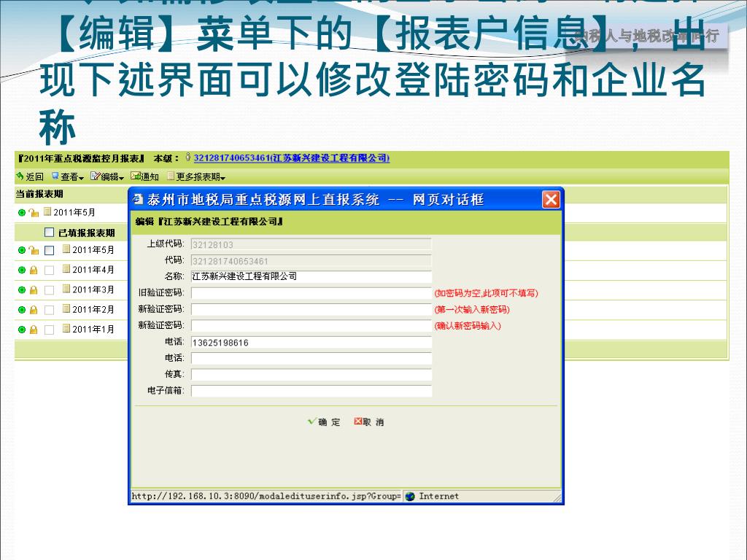Expand the 更多报表期 dropdown
The width and height of the screenshot is (747, 560).
click(x=196, y=176)
